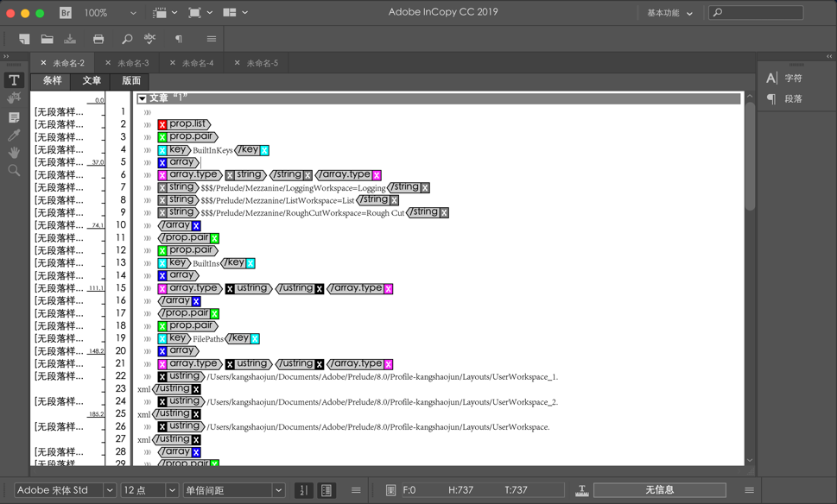Open view options dropdown
Viewport: 837px width, 504px height.
(165, 12)
